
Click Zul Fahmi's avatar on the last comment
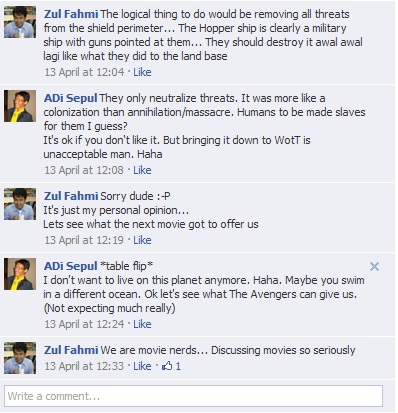(20, 358)
